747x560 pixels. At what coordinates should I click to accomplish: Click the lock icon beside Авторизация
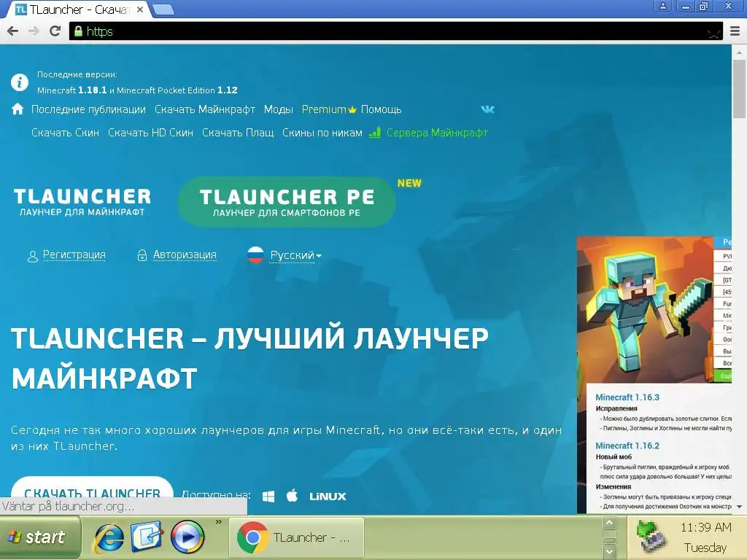(x=142, y=255)
